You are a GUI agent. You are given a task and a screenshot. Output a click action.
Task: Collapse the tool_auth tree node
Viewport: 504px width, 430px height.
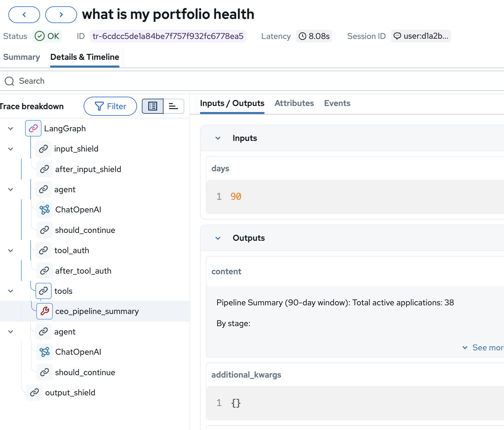(11, 250)
